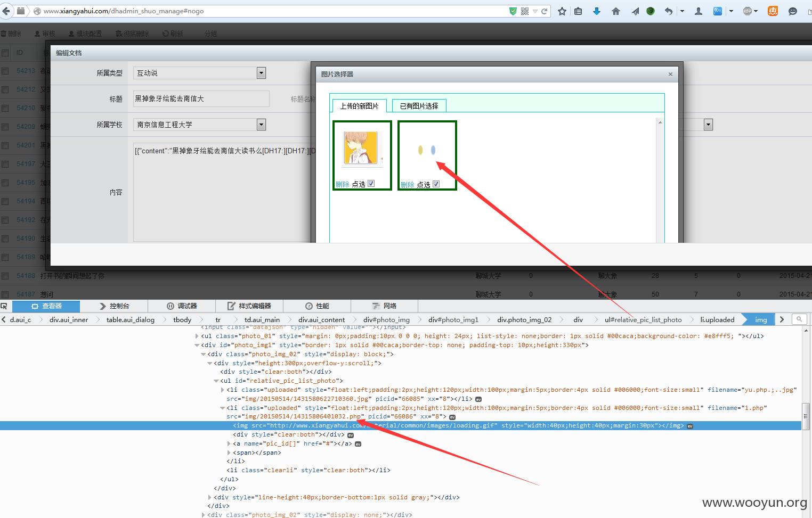Viewport: 812px width, 518px height.
Task: Click the orange 惠 coupon extension icon
Action: point(773,11)
